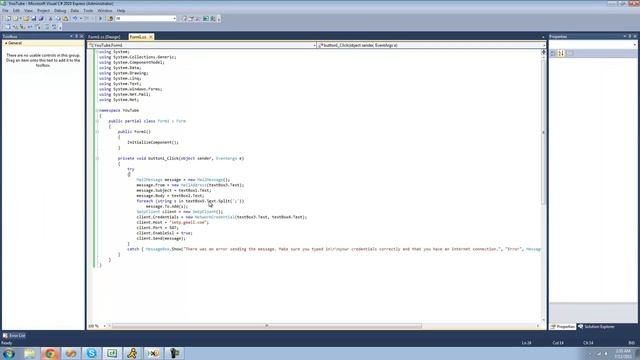Click the 'client.Port = 587;' code line
Screen dimensions: 640x360
pyautogui.click(x=157, y=228)
